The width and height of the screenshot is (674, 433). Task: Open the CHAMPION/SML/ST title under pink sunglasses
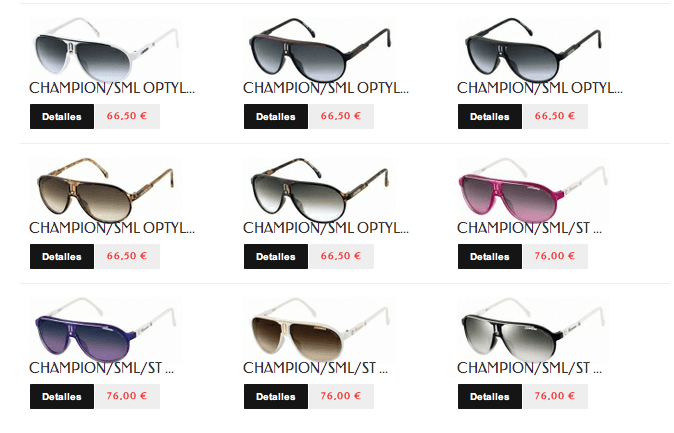(529, 228)
